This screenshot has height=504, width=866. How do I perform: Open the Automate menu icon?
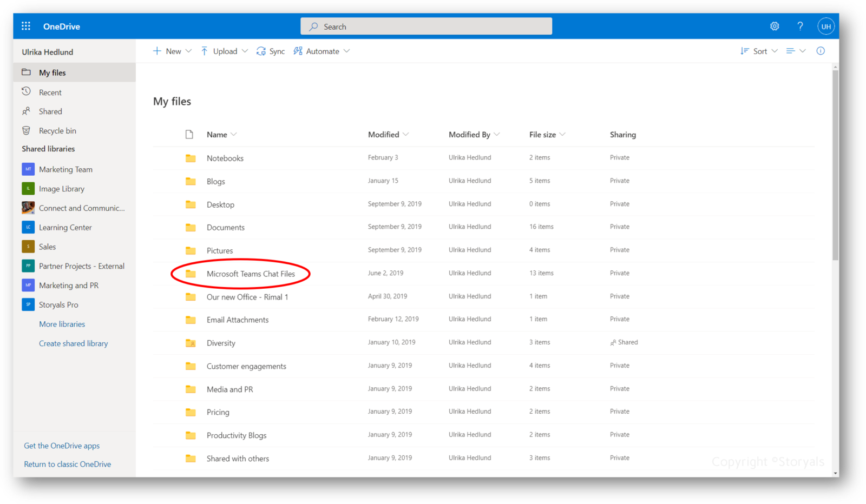pyautogui.click(x=298, y=51)
